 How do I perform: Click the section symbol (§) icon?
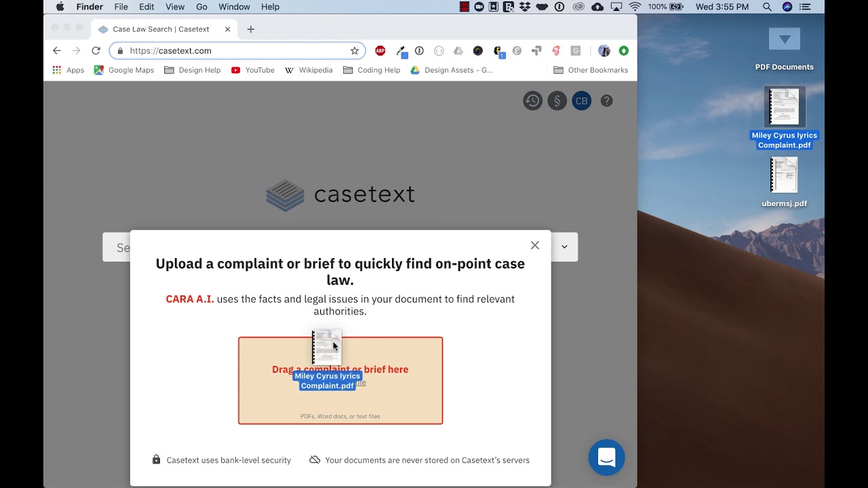click(x=557, y=101)
